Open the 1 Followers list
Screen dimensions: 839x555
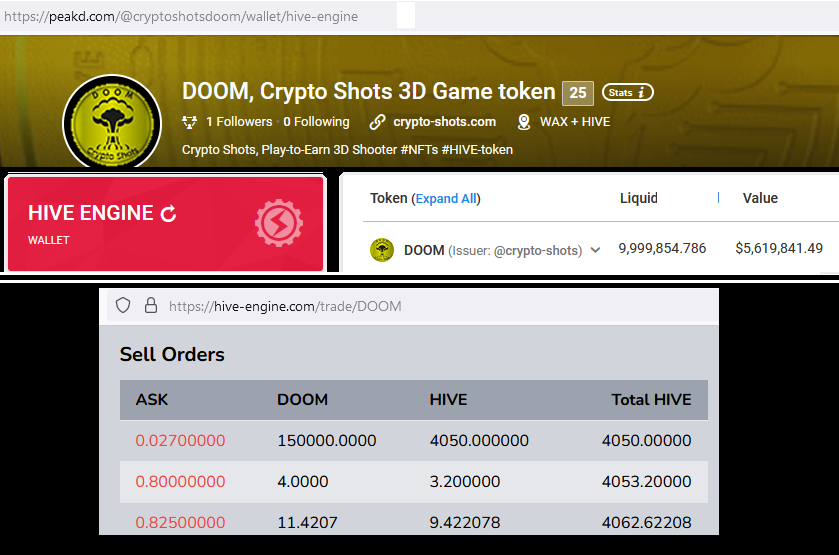[239, 121]
